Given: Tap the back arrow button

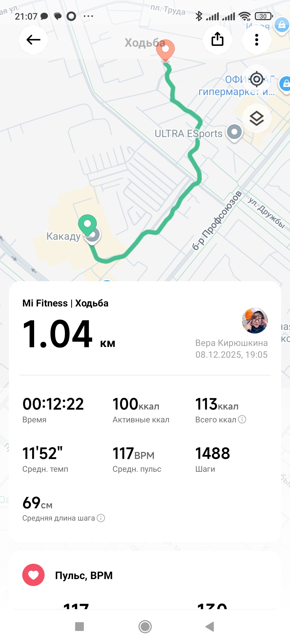Looking at the screenshot, I should click(x=33, y=40).
